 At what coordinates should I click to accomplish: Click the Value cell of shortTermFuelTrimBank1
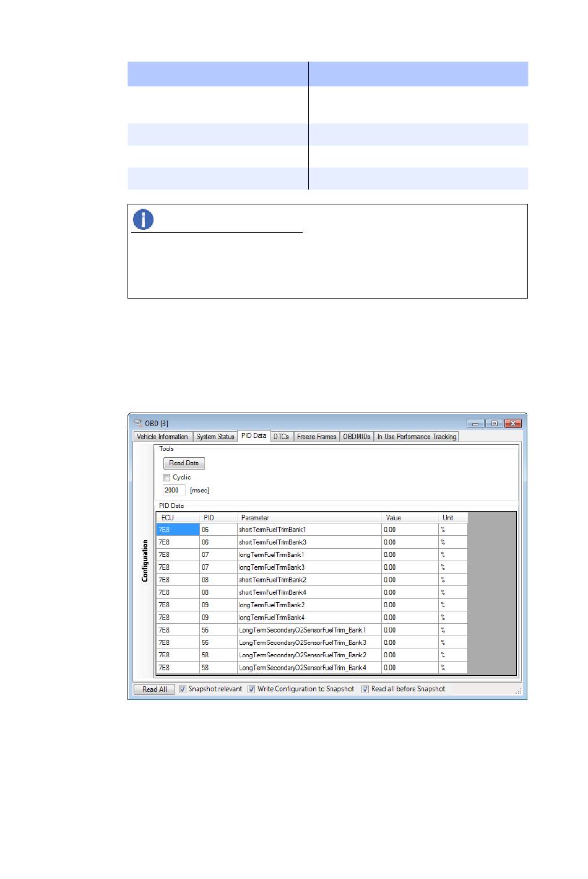coord(410,530)
